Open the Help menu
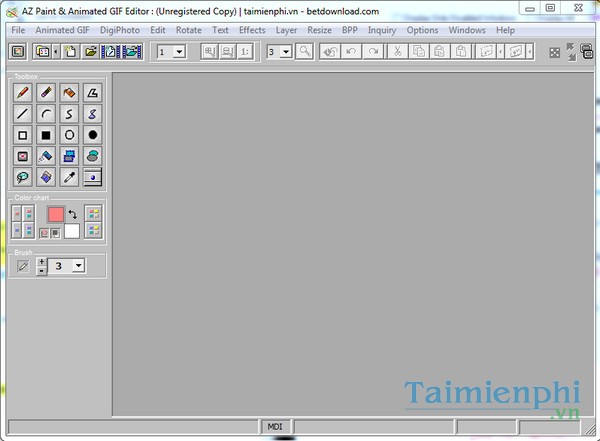The height and width of the screenshot is (441, 600). point(505,30)
